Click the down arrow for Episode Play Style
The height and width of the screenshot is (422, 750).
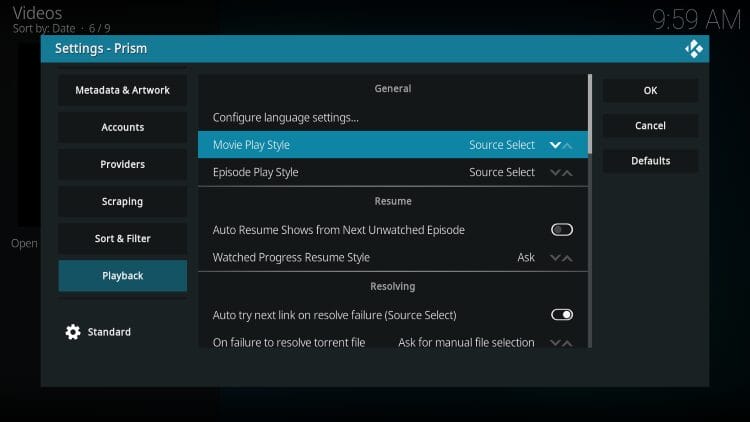coord(555,172)
